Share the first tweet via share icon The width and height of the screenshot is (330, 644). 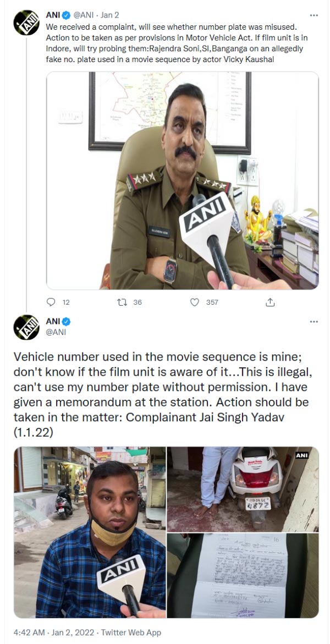coord(269,302)
